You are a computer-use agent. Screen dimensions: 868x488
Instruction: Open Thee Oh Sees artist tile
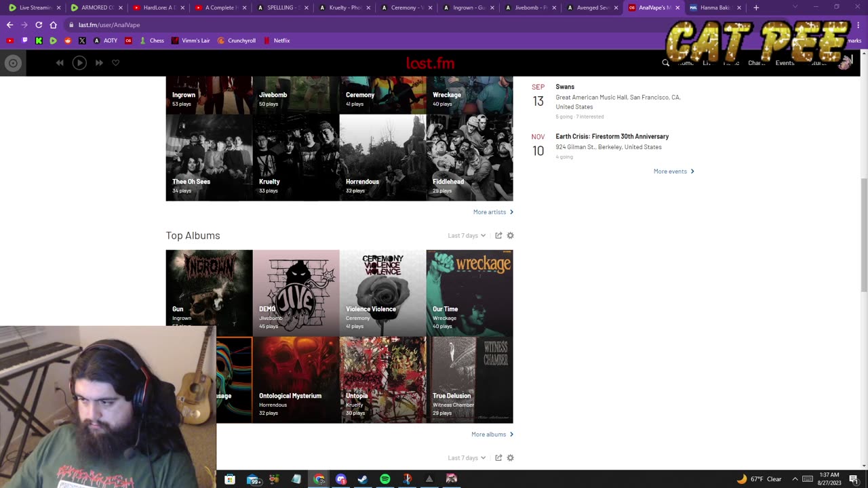tap(209, 157)
